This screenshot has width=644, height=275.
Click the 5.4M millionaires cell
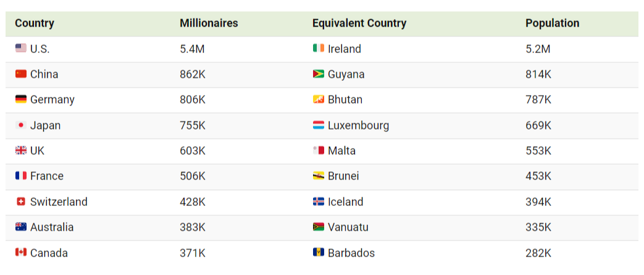(192, 49)
